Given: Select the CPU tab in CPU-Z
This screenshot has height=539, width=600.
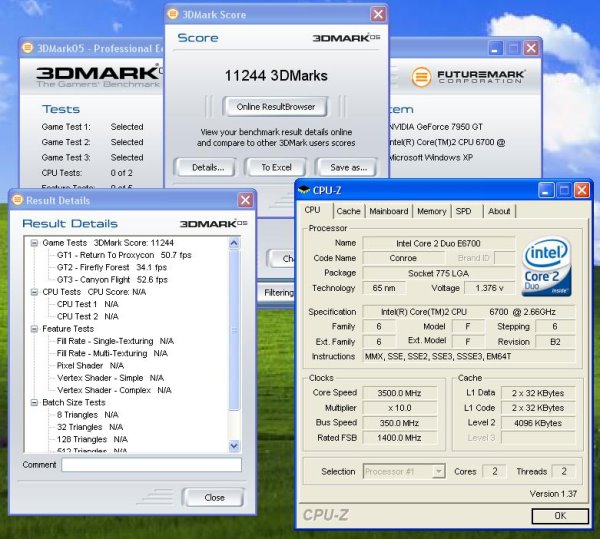Looking at the screenshot, I should (313, 210).
